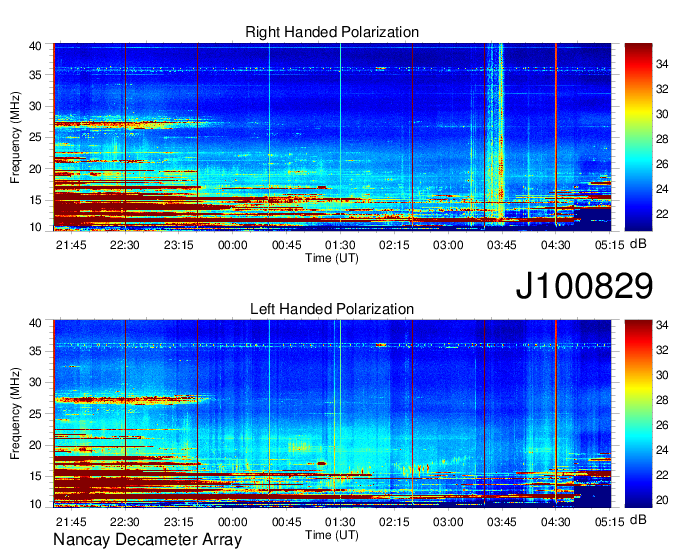The width and height of the screenshot is (680, 552).
Task: Click the Left Handed plot's colorbar
Action: point(638,414)
